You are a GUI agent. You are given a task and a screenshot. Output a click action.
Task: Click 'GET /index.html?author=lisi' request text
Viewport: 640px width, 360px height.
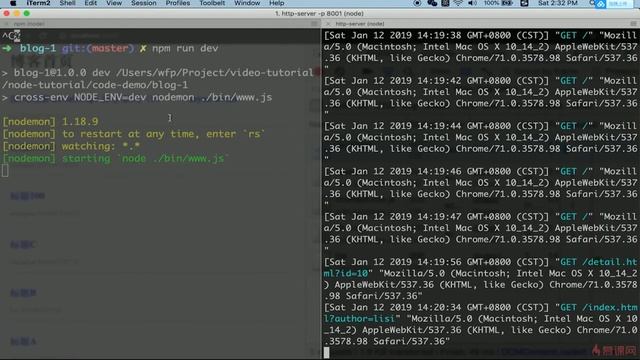tap(480, 313)
